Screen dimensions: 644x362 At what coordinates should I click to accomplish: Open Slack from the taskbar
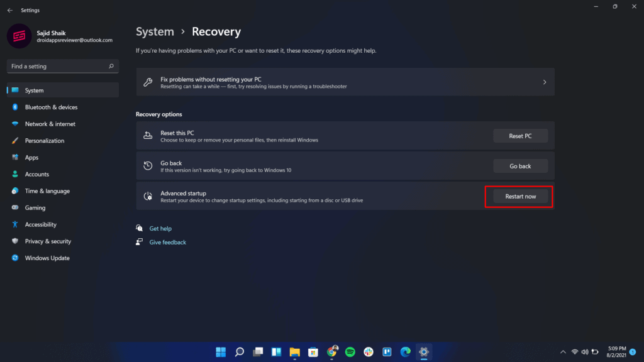click(369, 352)
